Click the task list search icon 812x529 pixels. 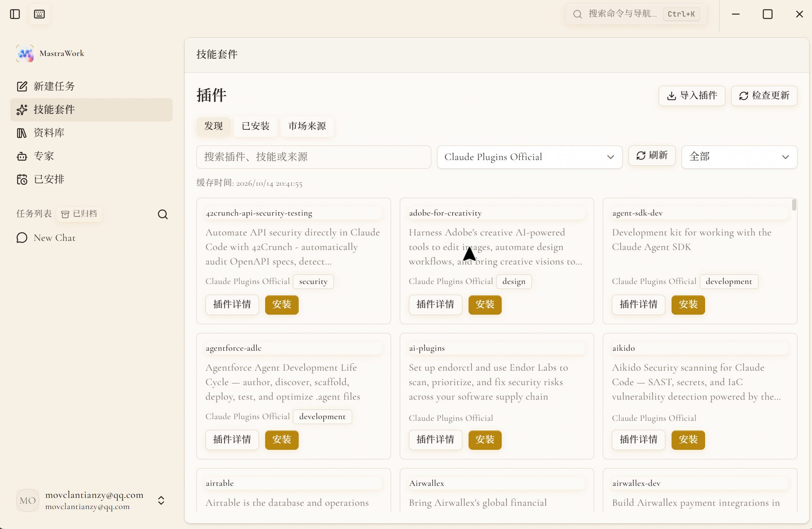[163, 214]
